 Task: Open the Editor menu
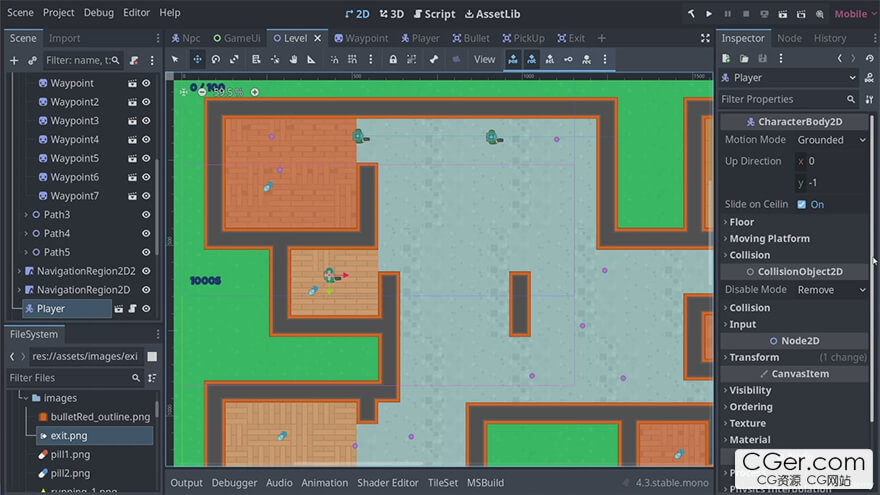(x=136, y=12)
